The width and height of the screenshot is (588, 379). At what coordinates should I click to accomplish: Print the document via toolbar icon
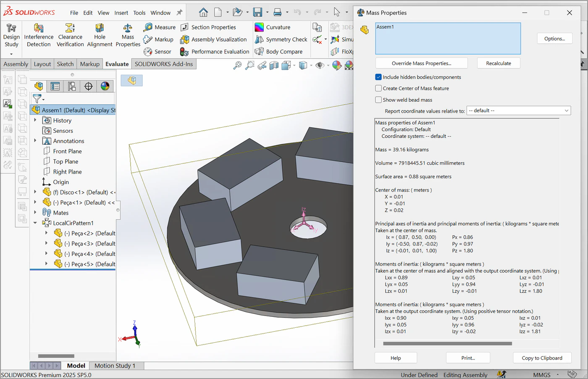tap(278, 12)
